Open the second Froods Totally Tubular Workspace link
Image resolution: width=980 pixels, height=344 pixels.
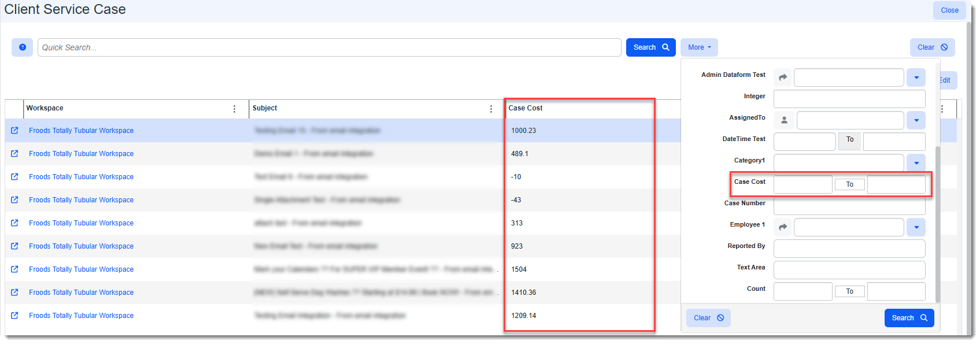click(x=81, y=154)
